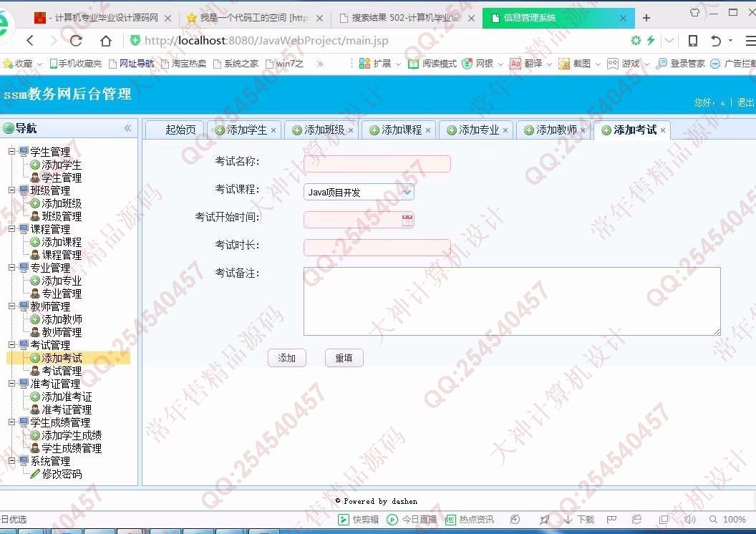Collapse the 班级管理 tree node
Image resolution: width=756 pixels, height=534 pixels.
point(11,190)
